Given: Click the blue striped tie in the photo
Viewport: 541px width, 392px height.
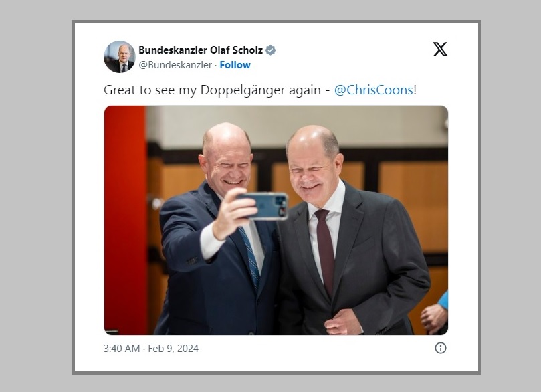Looking at the screenshot, I should [250, 256].
